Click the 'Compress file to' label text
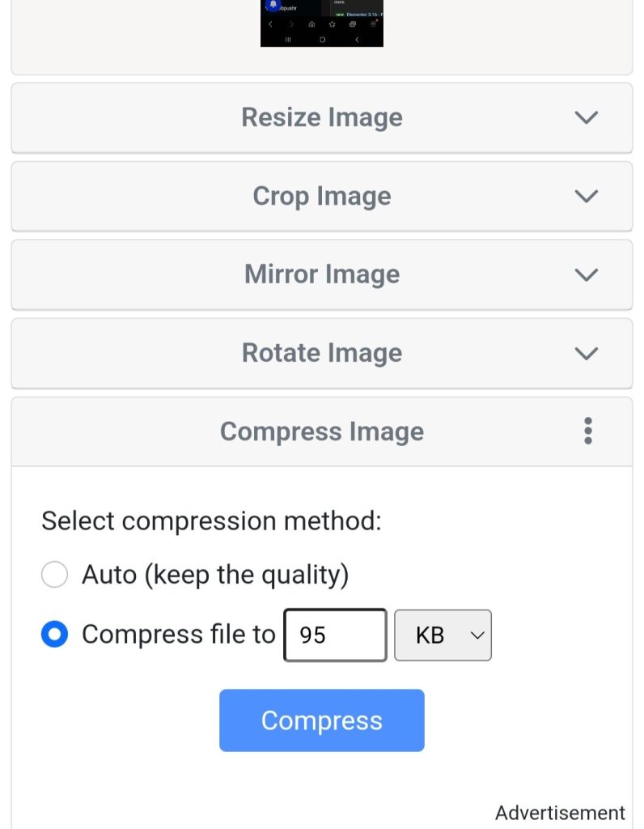The height and width of the screenshot is (829, 644). point(178,635)
